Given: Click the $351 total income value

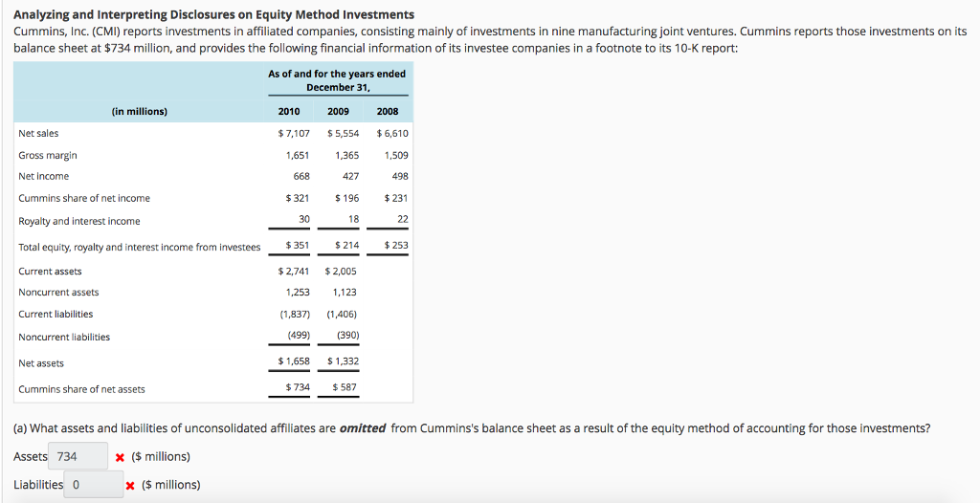Looking at the screenshot, I should [298, 245].
